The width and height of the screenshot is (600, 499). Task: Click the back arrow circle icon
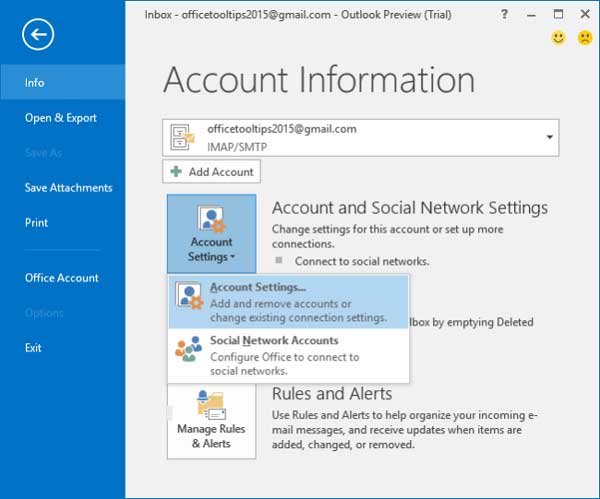38,34
